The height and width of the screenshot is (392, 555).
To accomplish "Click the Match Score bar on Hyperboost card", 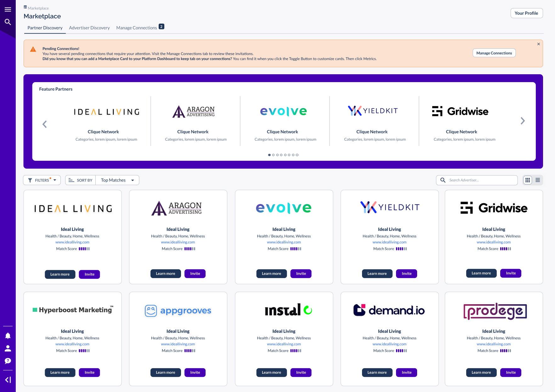I will click(x=84, y=351).
